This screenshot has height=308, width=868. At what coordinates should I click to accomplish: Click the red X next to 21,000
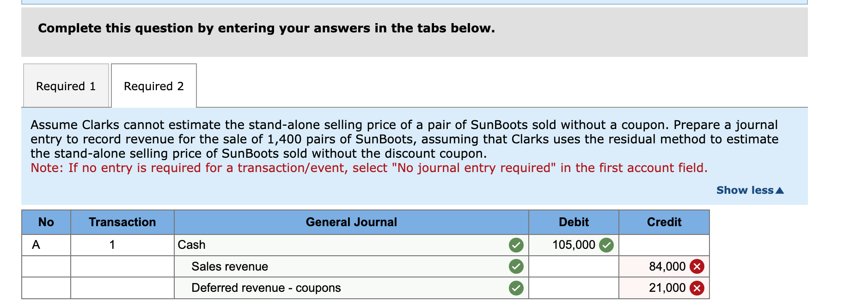pyautogui.click(x=696, y=287)
